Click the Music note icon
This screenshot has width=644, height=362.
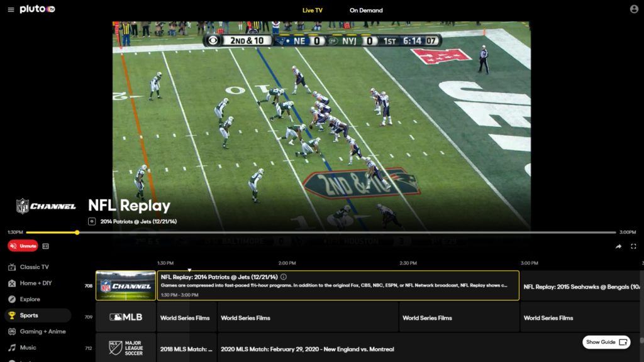coord(12,348)
